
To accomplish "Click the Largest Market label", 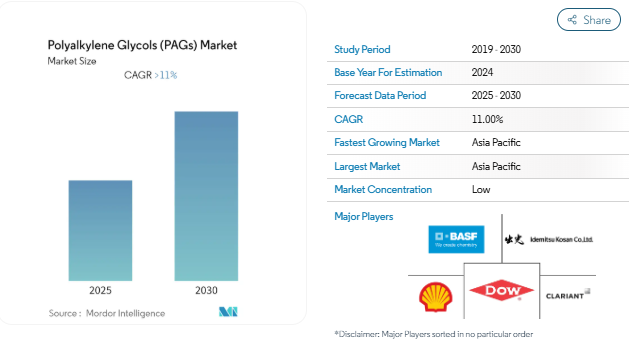I will (x=367, y=167).
